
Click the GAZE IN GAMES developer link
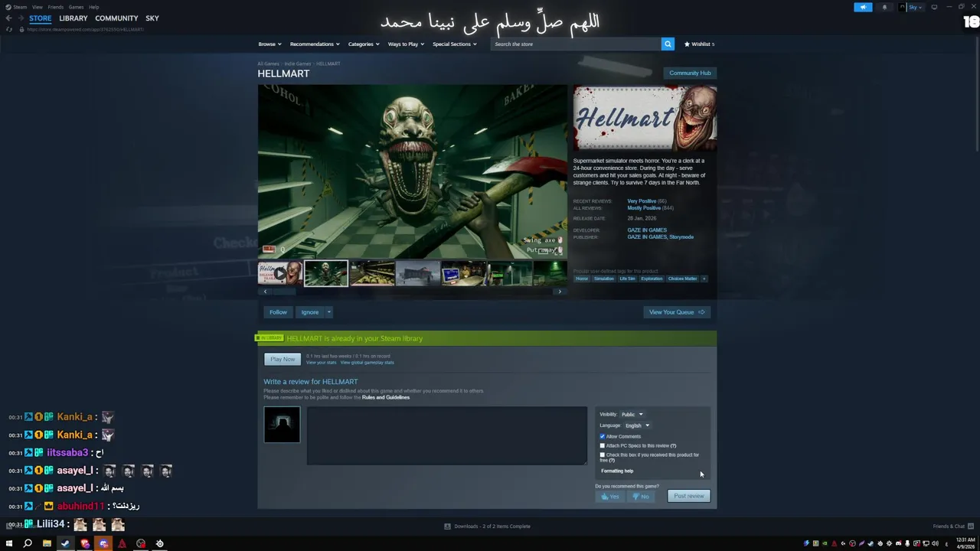point(647,230)
